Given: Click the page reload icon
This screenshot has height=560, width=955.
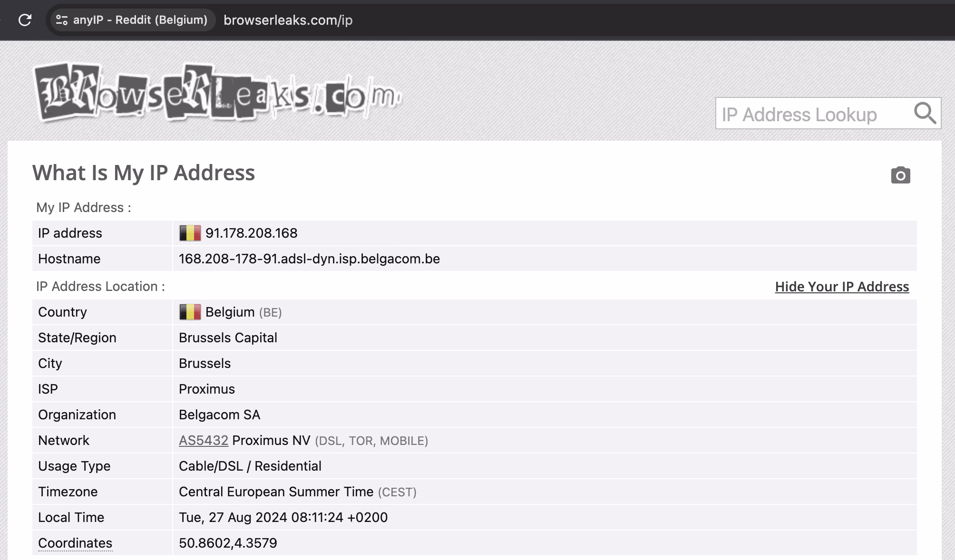Looking at the screenshot, I should tap(25, 20).
